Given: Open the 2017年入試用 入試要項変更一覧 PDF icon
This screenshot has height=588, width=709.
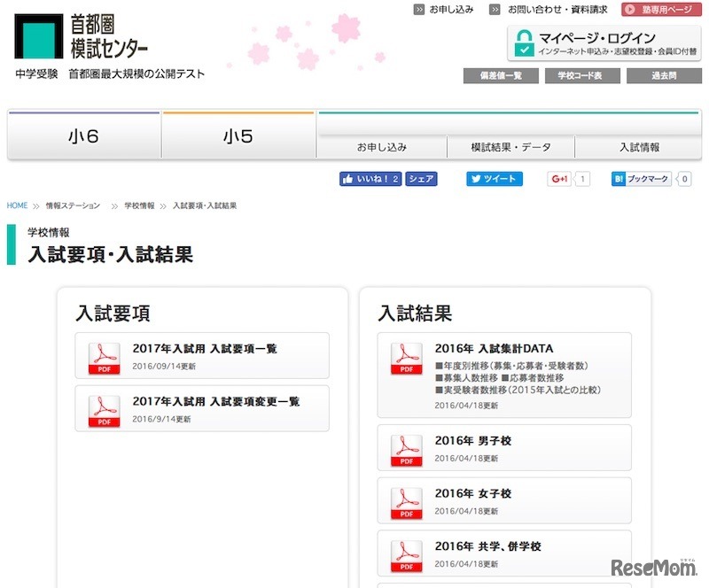Looking at the screenshot, I should click(x=103, y=408).
